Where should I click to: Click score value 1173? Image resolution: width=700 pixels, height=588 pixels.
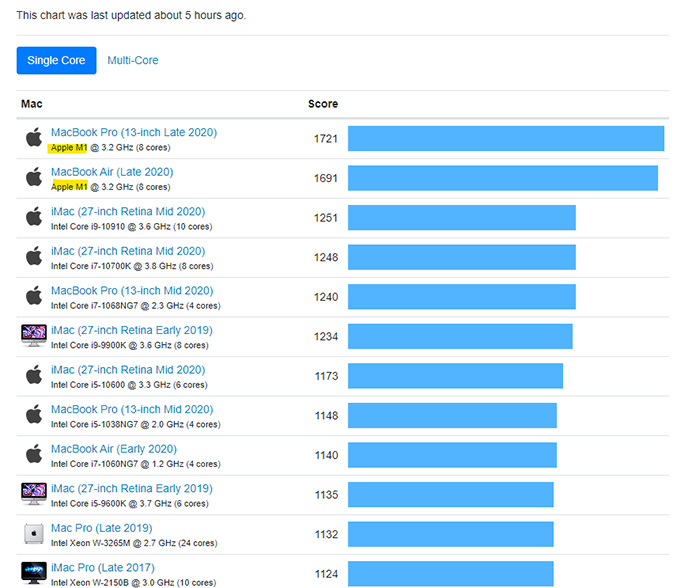(326, 376)
